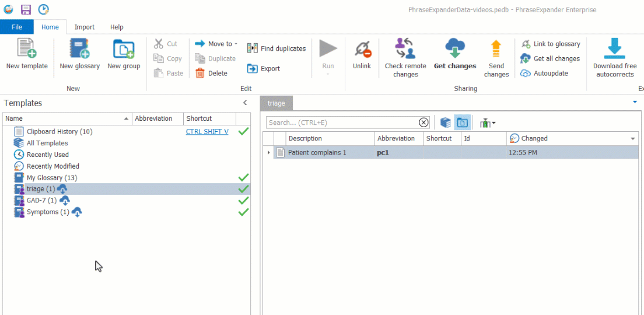
Task: Click the cloud download icon beside triage
Action: [x=62, y=189]
